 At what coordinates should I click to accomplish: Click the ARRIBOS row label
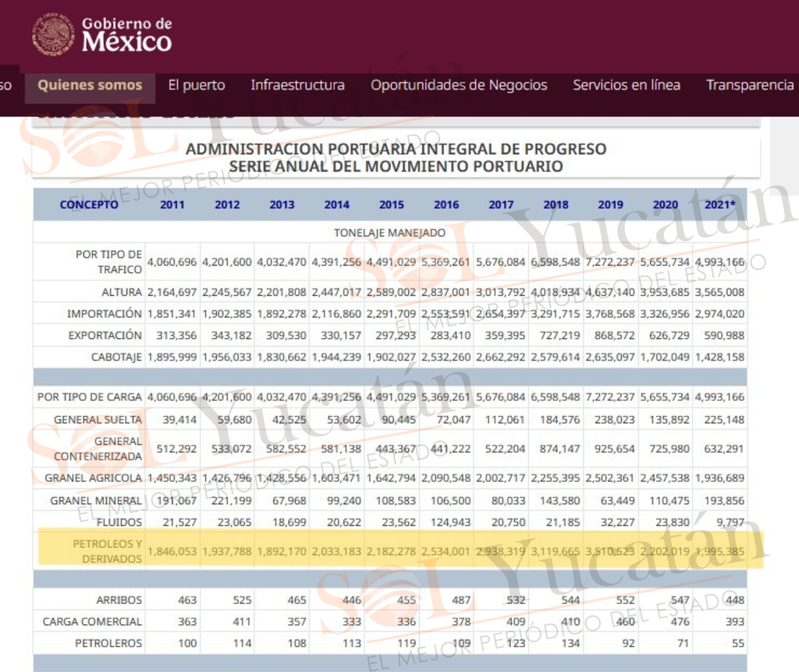tap(119, 599)
